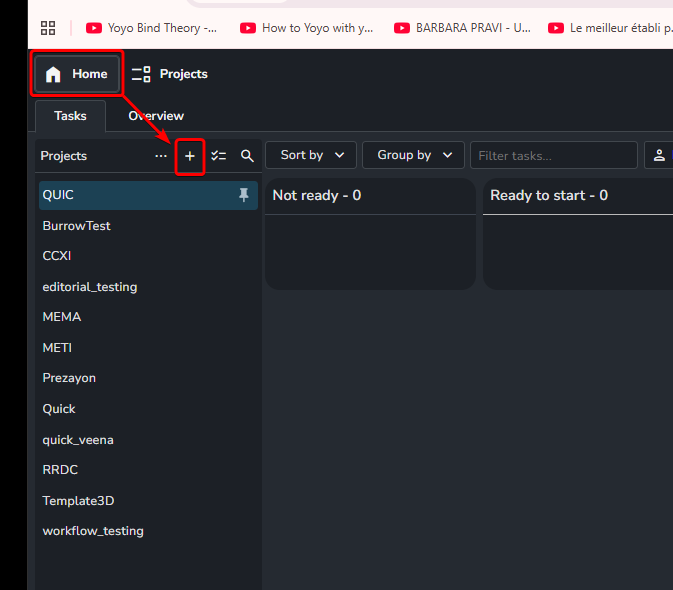Screen dimensions: 673x590
Task: Click the Projects list icon in navigation
Action: pos(141,74)
